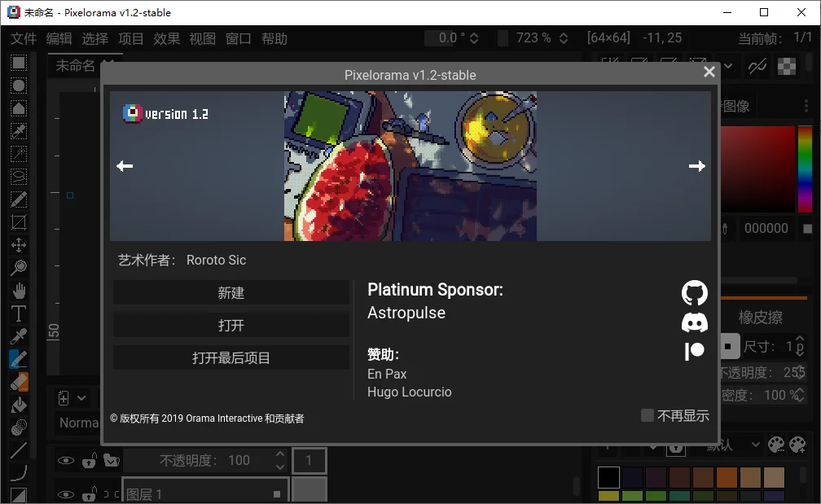Toggle lock of 图层 1
This screenshot has height=504, width=821.
click(89, 494)
